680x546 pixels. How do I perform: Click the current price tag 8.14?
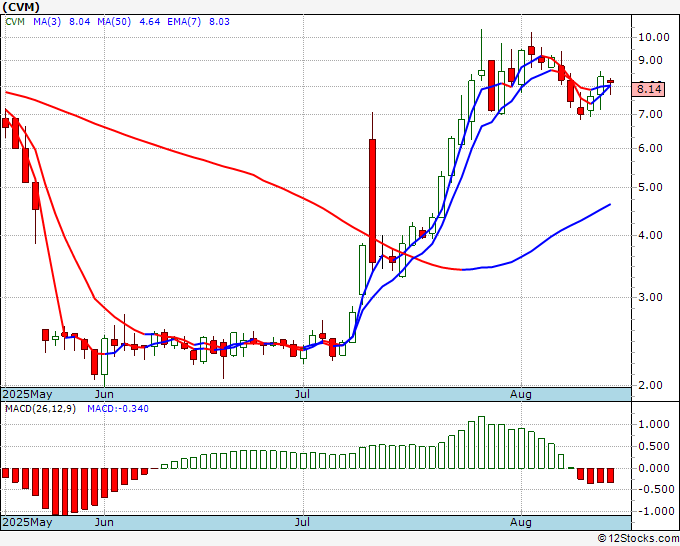(x=648, y=89)
